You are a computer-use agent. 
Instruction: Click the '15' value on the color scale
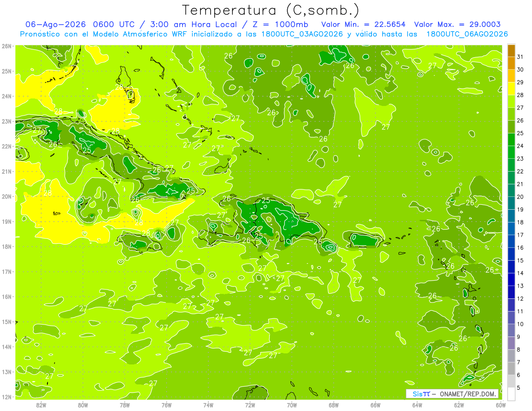click(x=520, y=260)
